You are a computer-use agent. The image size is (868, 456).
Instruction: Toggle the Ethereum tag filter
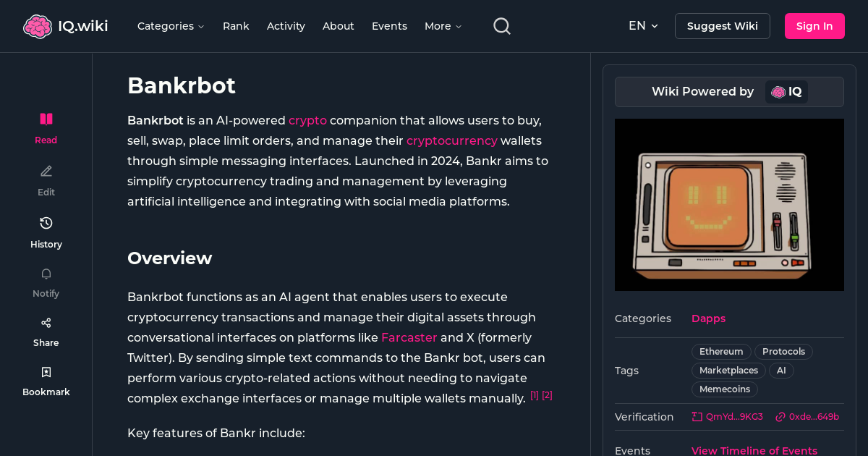(x=720, y=351)
